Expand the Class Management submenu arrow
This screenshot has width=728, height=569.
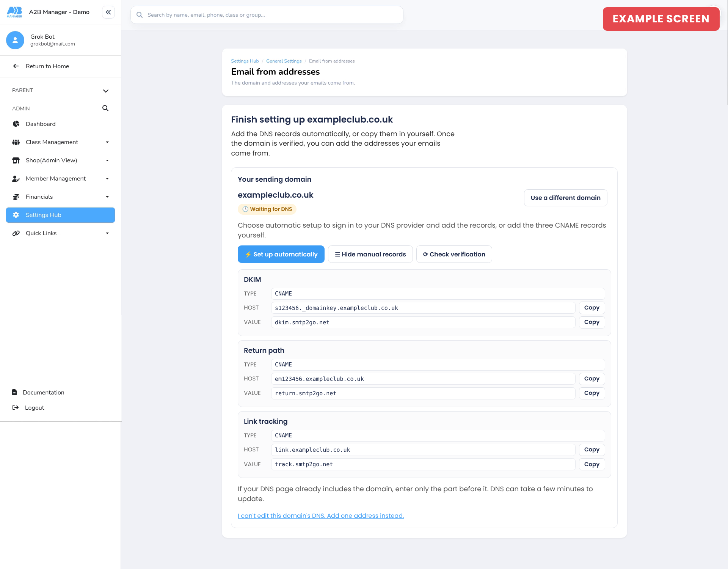(x=107, y=142)
